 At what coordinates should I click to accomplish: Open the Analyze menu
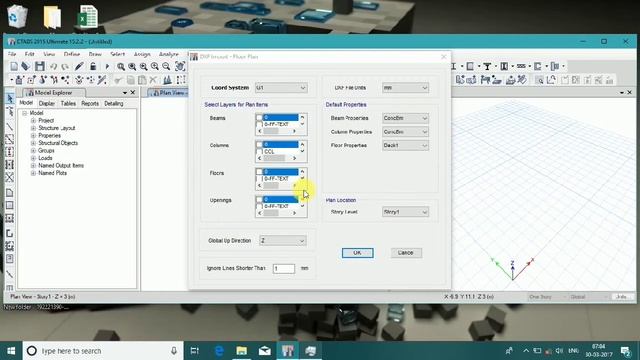tap(169, 54)
